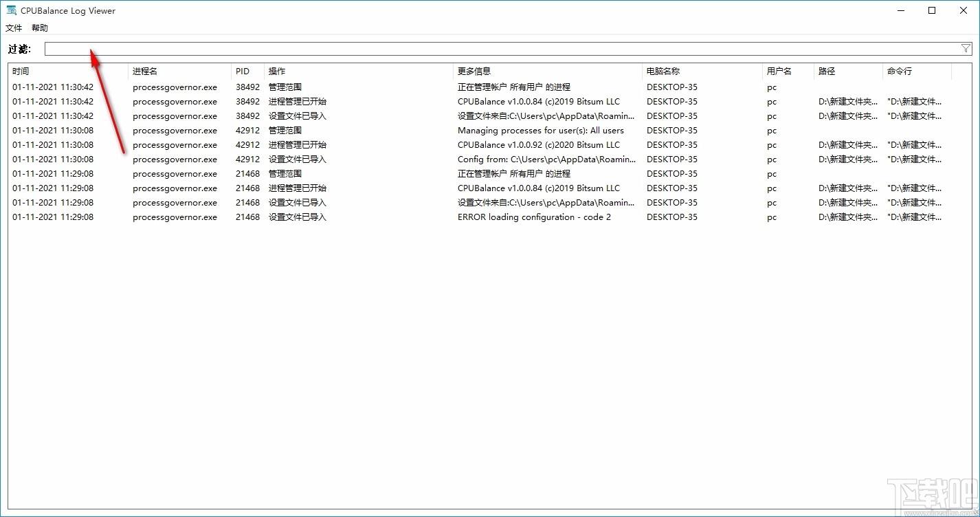Click time 11:30:08 in the Config from row
Viewport: 980px width, 517px height.
coord(53,159)
